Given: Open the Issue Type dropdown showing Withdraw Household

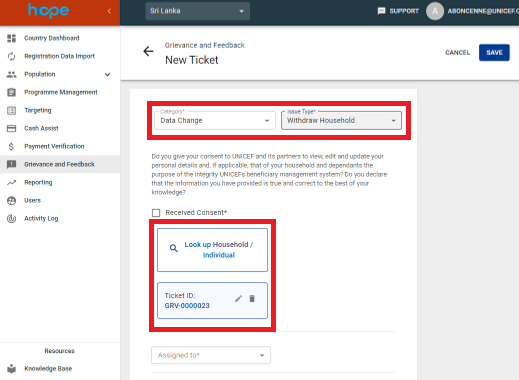Looking at the screenshot, I should tap(341, 120).
